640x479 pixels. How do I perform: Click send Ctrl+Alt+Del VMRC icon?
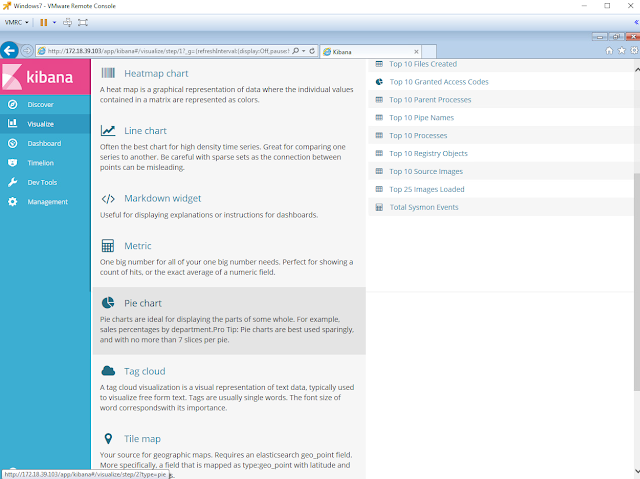[x=67, y=22]
